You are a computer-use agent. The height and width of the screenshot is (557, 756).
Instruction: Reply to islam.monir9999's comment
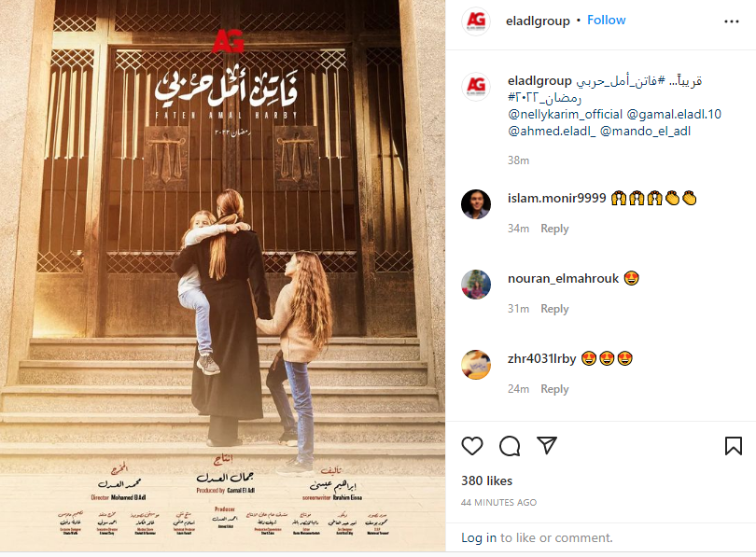click(554, 229)
